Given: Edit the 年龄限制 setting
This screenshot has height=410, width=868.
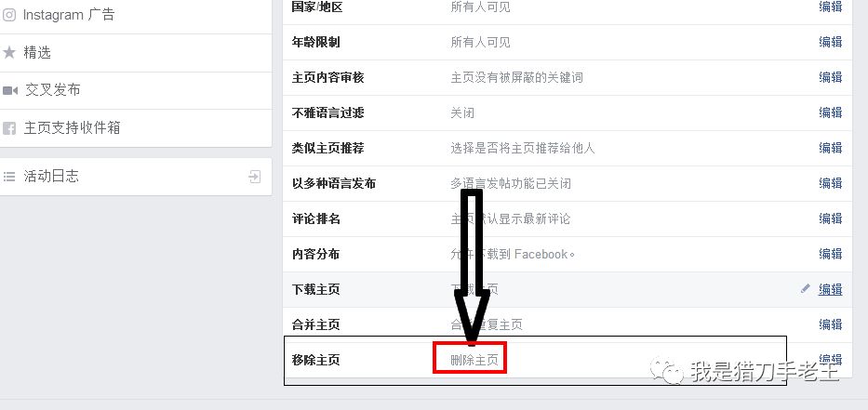Looking at the screenshot, I should [831, 42].
